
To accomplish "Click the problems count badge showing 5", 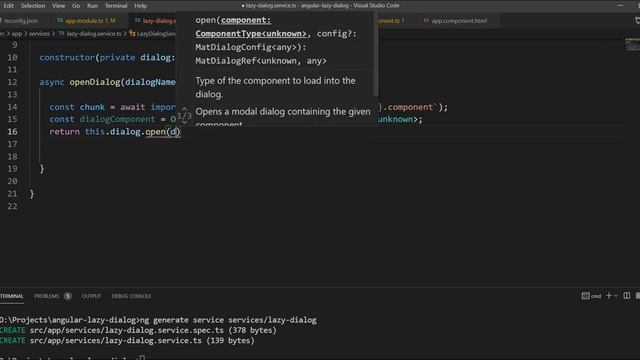I will [68, 296].
